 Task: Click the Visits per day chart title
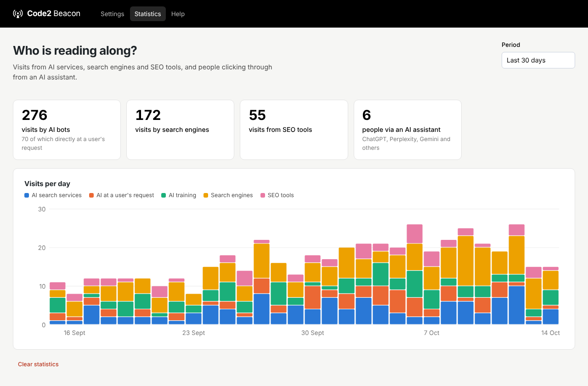(47, 184)
